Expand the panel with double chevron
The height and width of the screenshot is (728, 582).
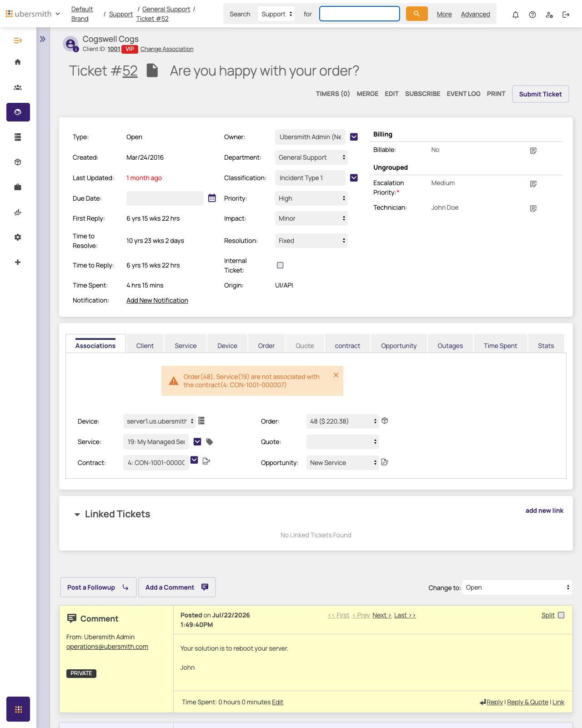tap(42, 39)
